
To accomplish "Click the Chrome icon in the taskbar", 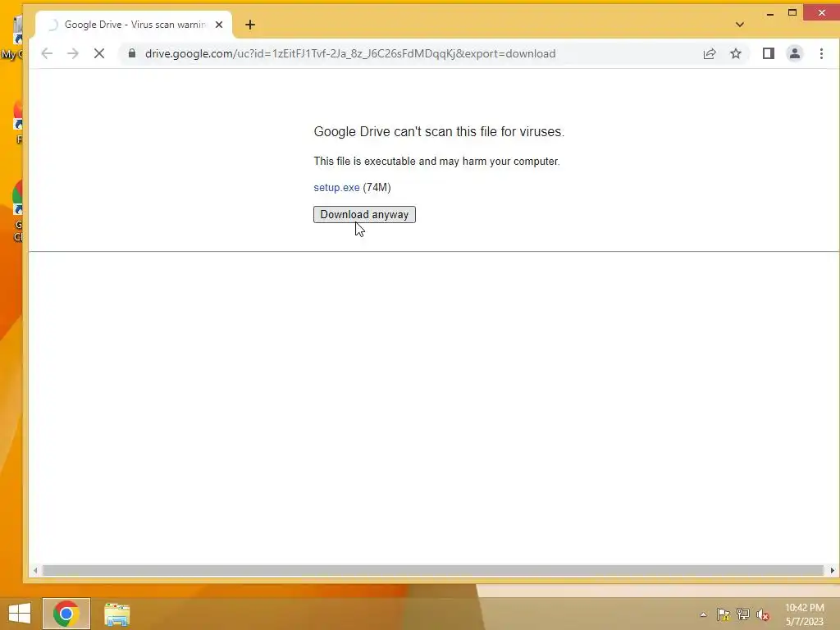I will click(x=66, y=614).
